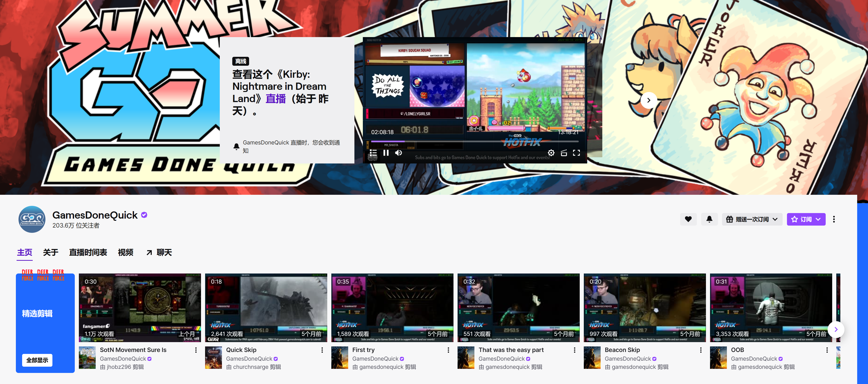Play the First try clip thumbnail
The width and height of the screenshot is (868, 384).
click(x=392, y=308)
